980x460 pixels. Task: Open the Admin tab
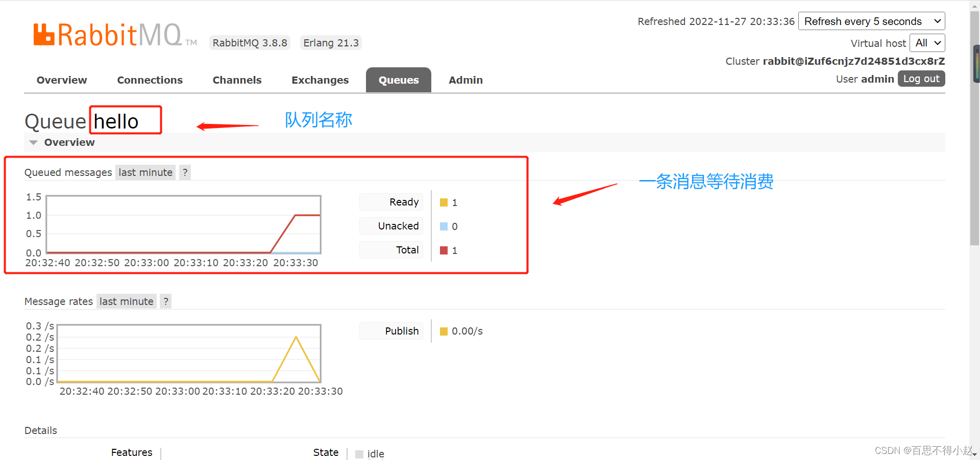[x=465, y=80]
